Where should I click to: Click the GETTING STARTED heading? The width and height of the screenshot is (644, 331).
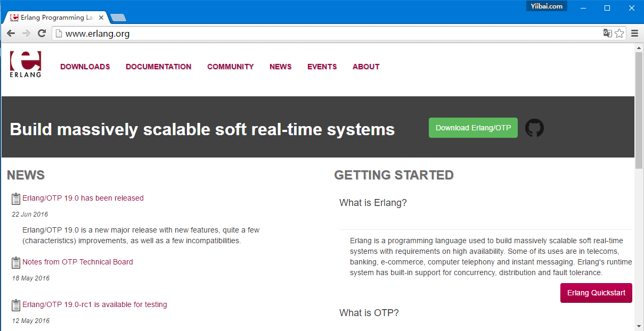click(394, 175)
